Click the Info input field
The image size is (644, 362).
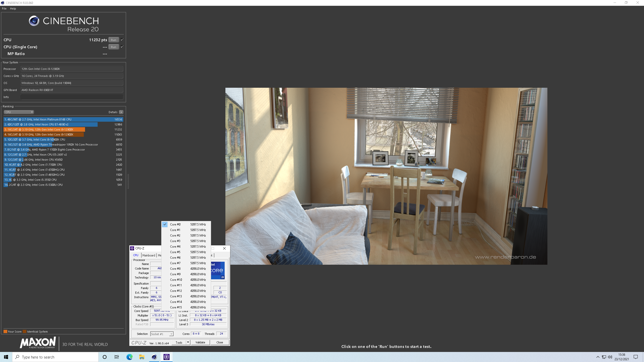pyautogui.click(x=72, y=97)
